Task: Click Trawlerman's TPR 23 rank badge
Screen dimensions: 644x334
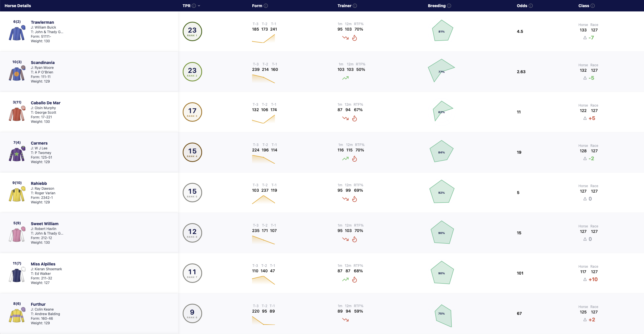Action: (x=192, y=31)
